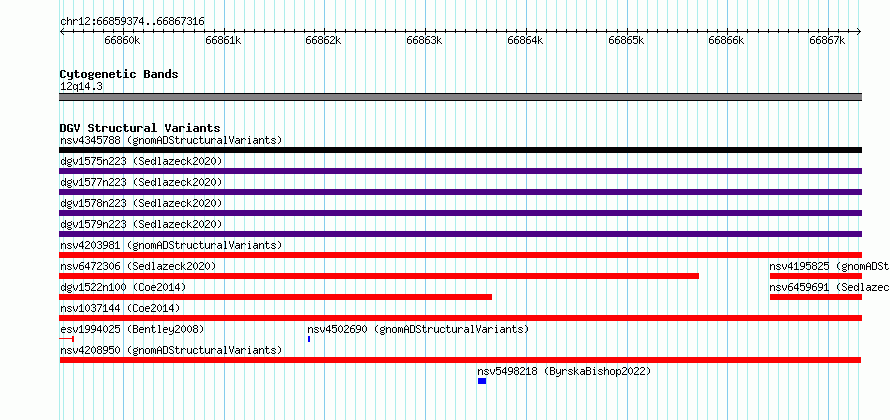Open the dgv1575n223 variant label
Screen dimensions: 890x420
pyautogui.click(x=141, y=161)
